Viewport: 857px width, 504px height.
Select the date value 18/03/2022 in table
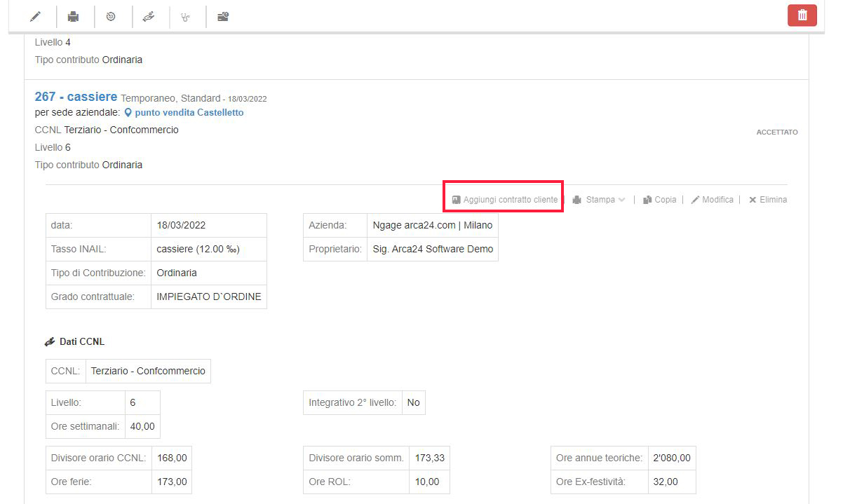[209, 226]
